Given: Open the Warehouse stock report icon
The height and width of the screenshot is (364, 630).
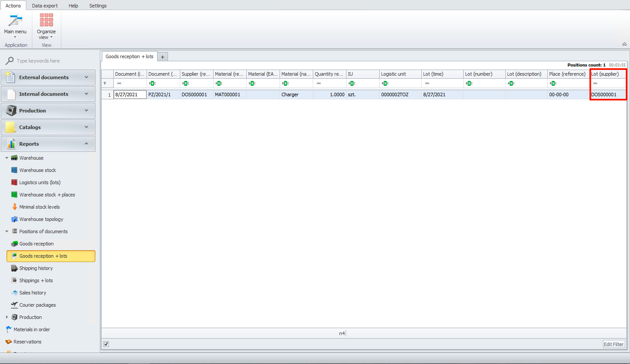Looking at the screenshot, I should pyautogui.click(x=14, y=170).
